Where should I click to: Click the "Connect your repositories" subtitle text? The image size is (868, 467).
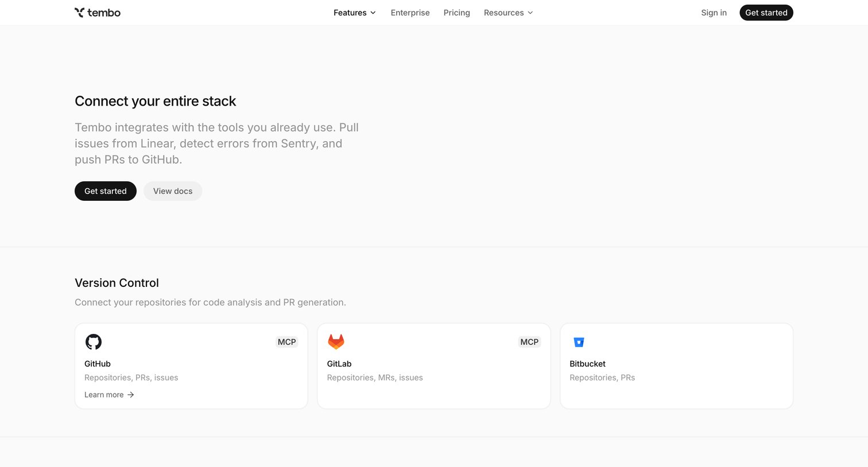pyautogui.click(x=210, y=302)
